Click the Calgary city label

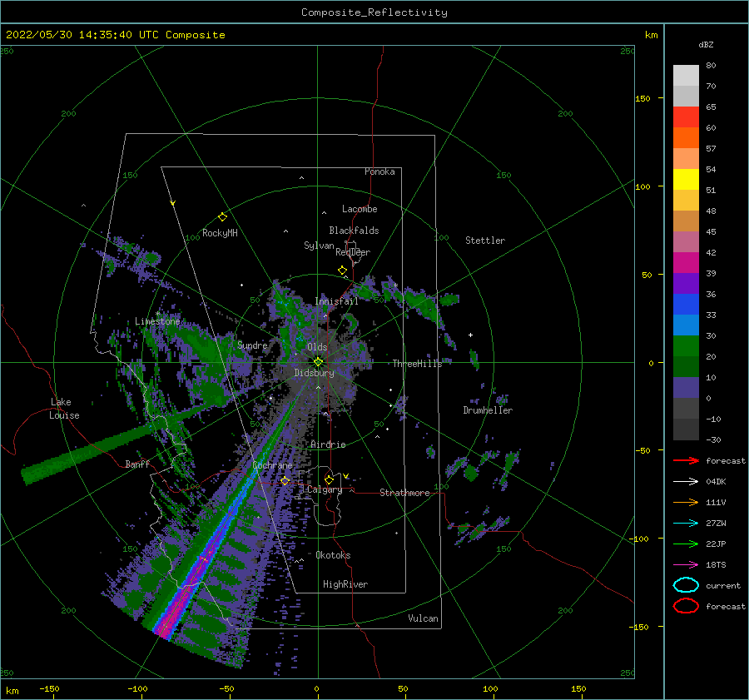(325, 489)
